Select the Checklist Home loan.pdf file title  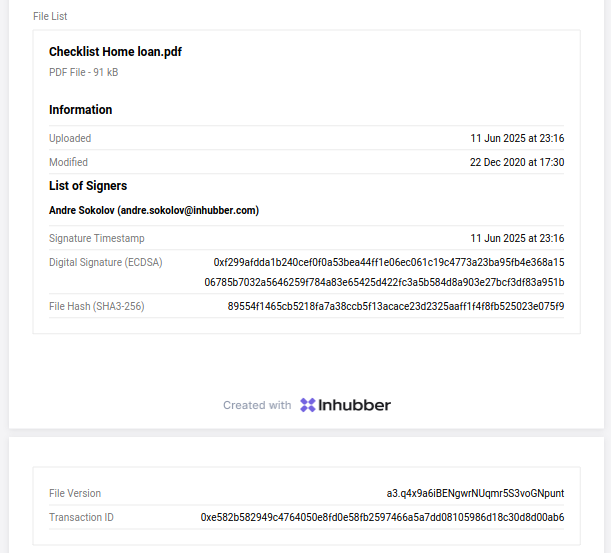pyautogui.click(x=115, y=52)
